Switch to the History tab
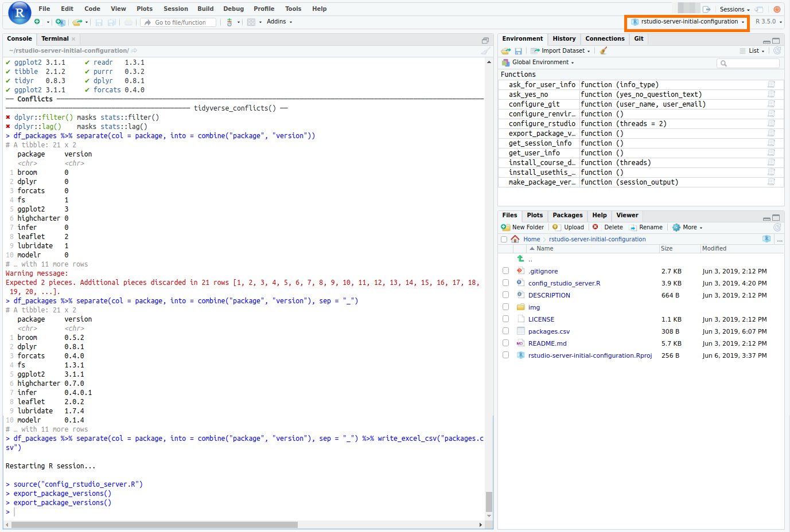The height and width of the screenshot is (532, 790). click(564, 39)
